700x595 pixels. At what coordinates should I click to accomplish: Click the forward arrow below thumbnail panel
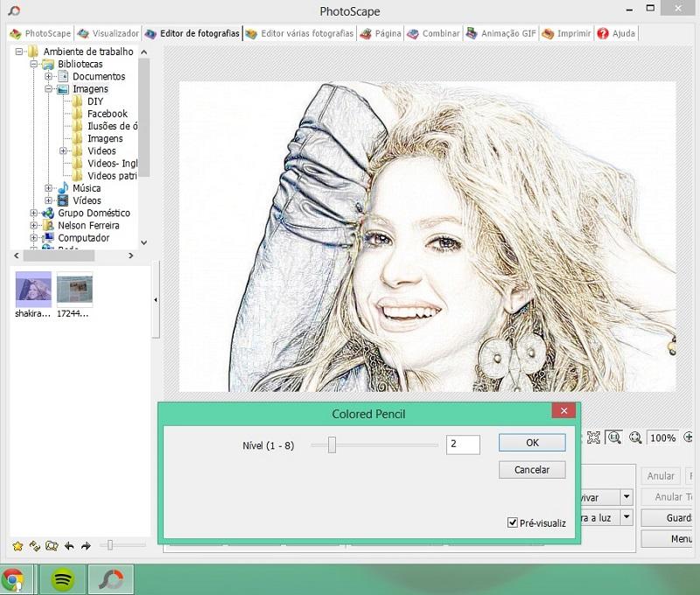86,546
